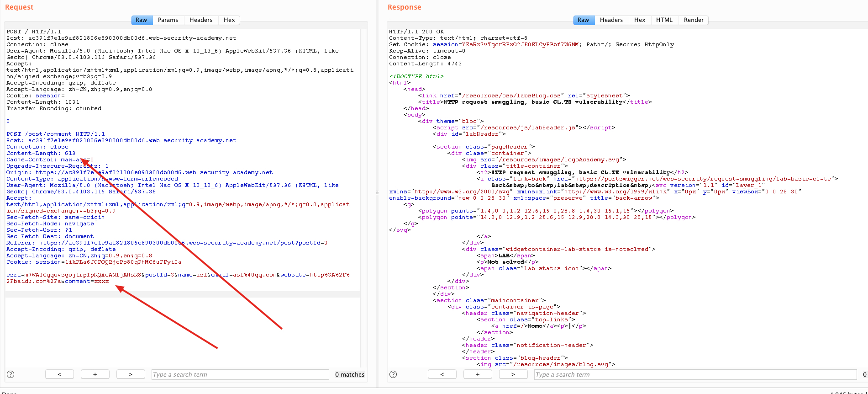Click 'Content-Length: 4743' response line

pos(426,64)
